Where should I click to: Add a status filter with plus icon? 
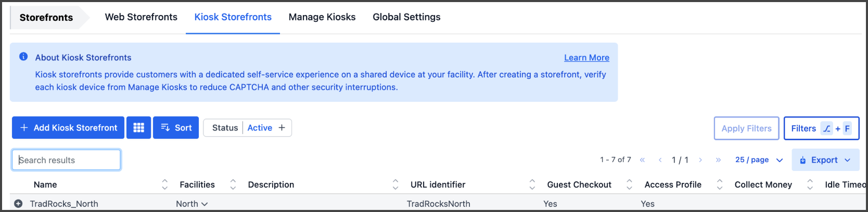(282, 128)
